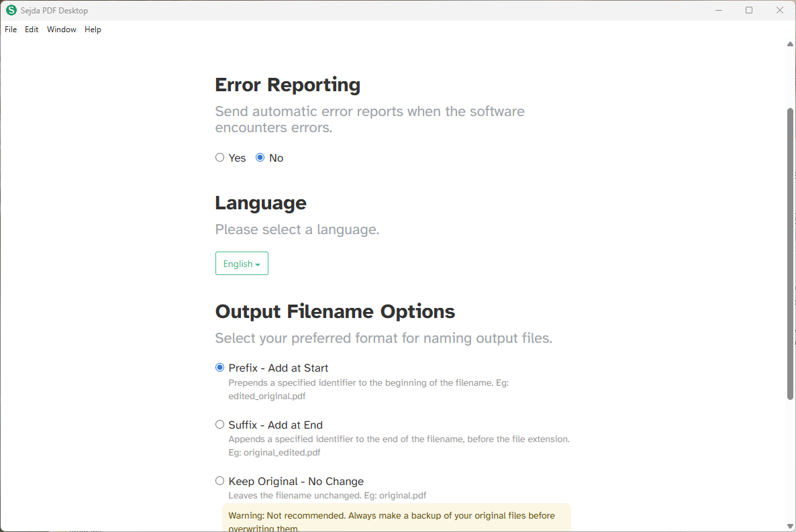The image size is (796, 532).
Task: Click 'Select your preferred format' description
Action: 384,338
